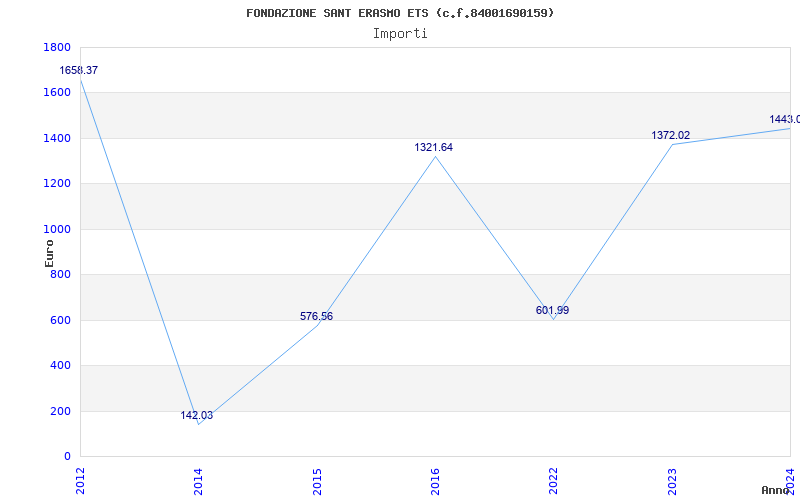Click the Euro y-axis title
The width and height of the screenshot is (800, 500).
[x=49, y=254]
